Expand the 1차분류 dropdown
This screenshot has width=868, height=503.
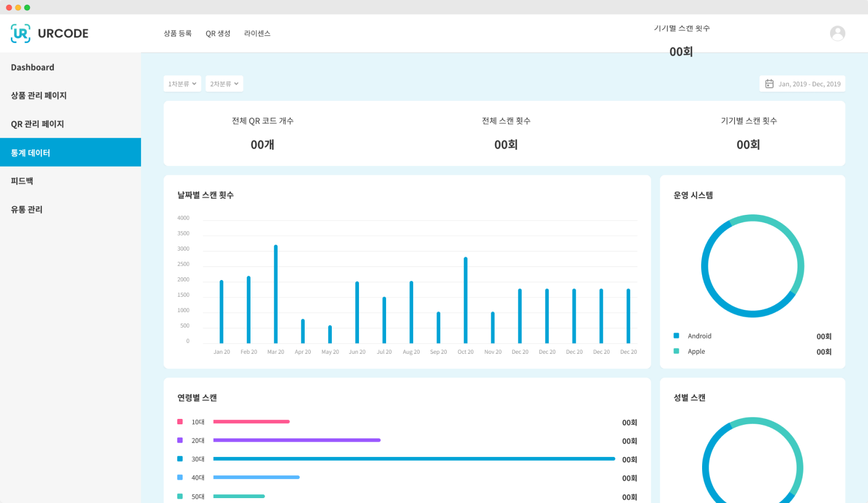pyautogui.click(x=182, y=84)
